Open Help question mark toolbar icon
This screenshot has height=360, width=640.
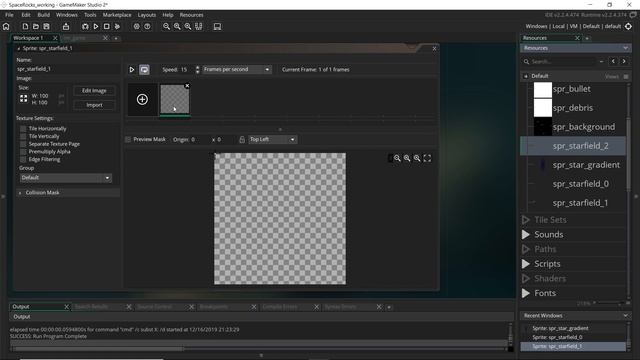[x=147, y=27]
